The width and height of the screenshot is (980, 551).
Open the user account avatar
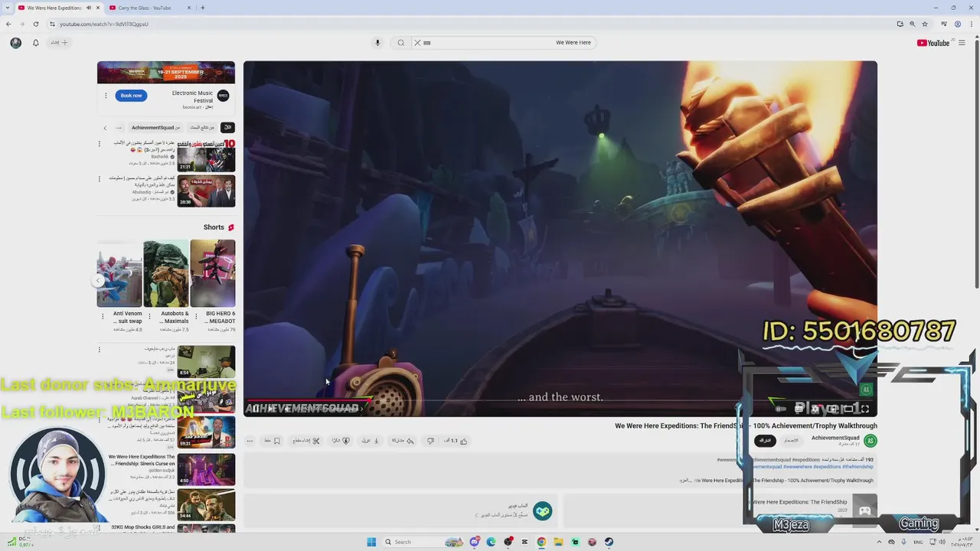click(16, 43)
